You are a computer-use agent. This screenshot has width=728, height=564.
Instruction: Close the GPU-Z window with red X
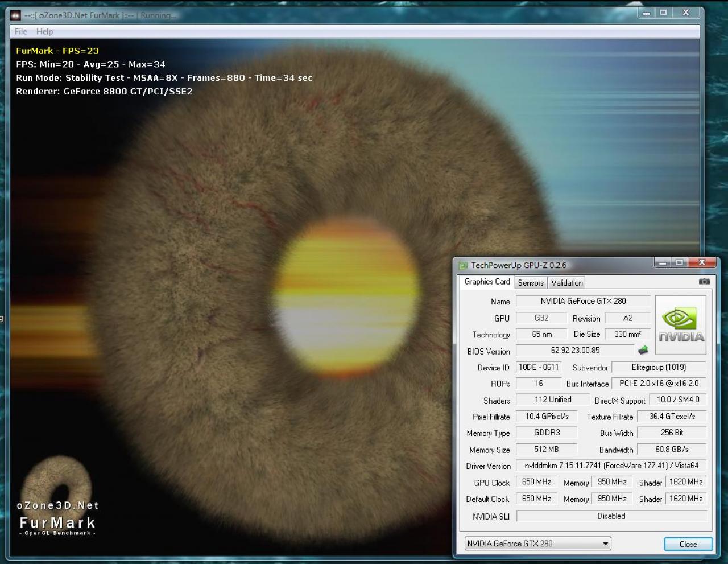point(701,262)
